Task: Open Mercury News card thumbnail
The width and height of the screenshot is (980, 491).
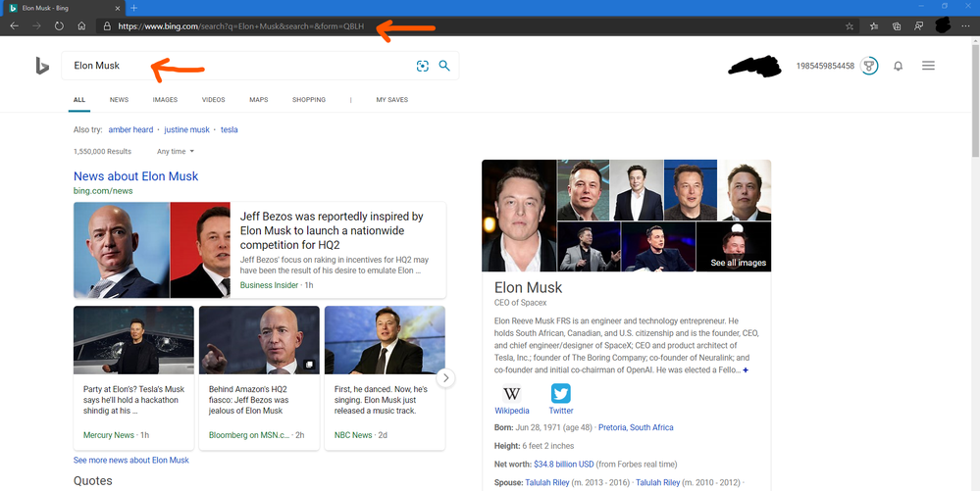Action: [133, 340]
